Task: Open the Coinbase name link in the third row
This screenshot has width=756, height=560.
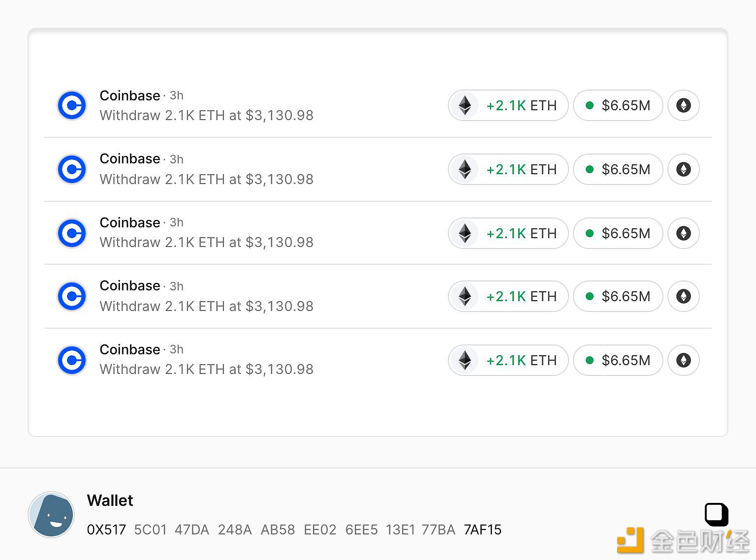Action: pyautogui.click(x=130, y=222)
